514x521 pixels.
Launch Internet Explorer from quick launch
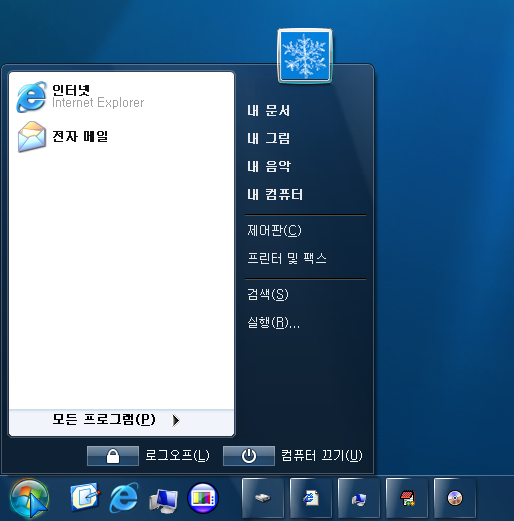coord(124,498)
